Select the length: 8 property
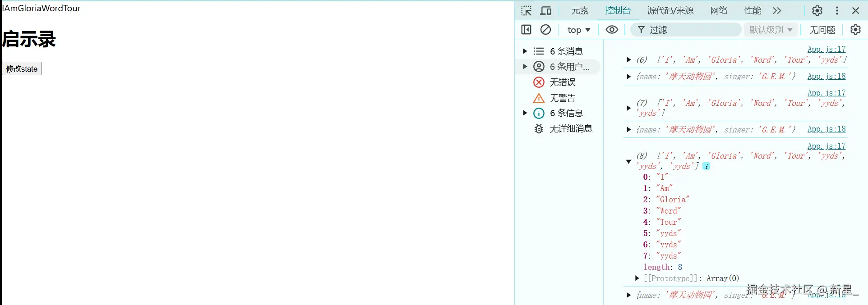Image resolution: width=868 pixels, height=305 pixels. (x=663, y=267)
